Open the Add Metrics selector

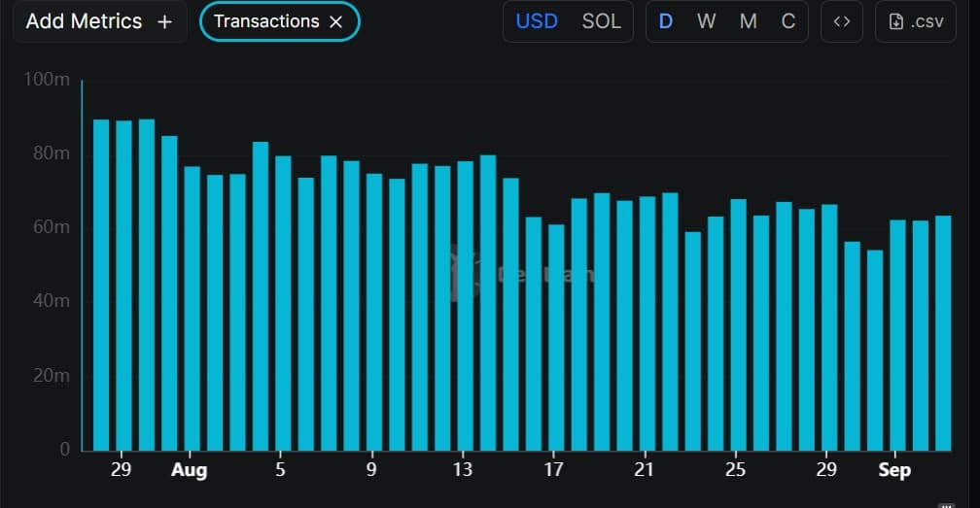pyautogui.click(x=84, y=21)
